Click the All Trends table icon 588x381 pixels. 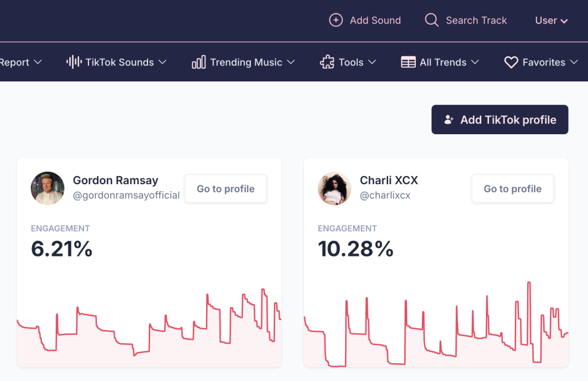pos(408,62)
